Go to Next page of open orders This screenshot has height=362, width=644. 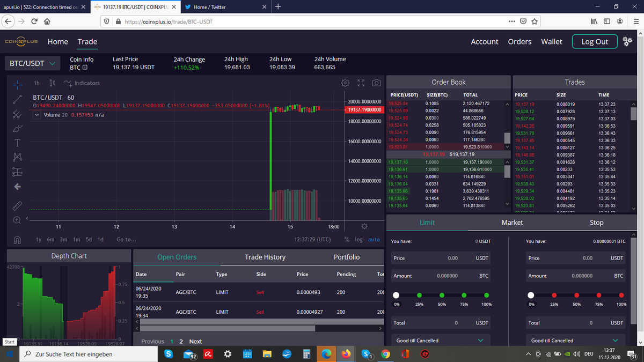pos(195,342)
